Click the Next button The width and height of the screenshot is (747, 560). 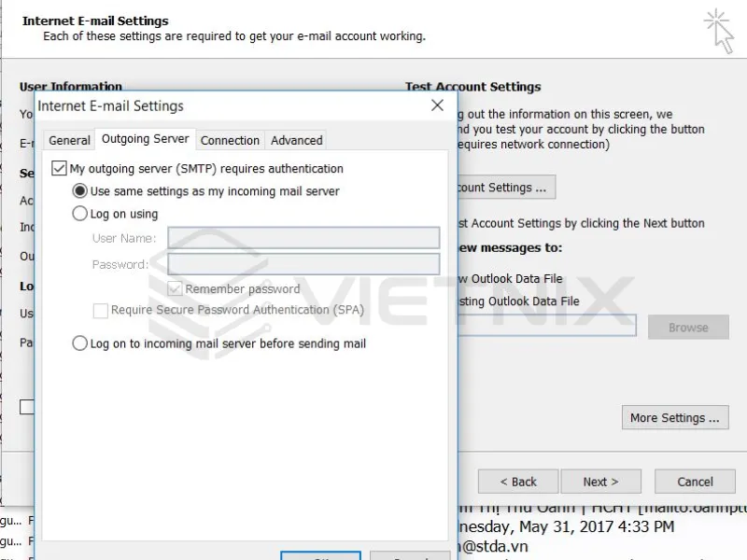coord(601,481)
